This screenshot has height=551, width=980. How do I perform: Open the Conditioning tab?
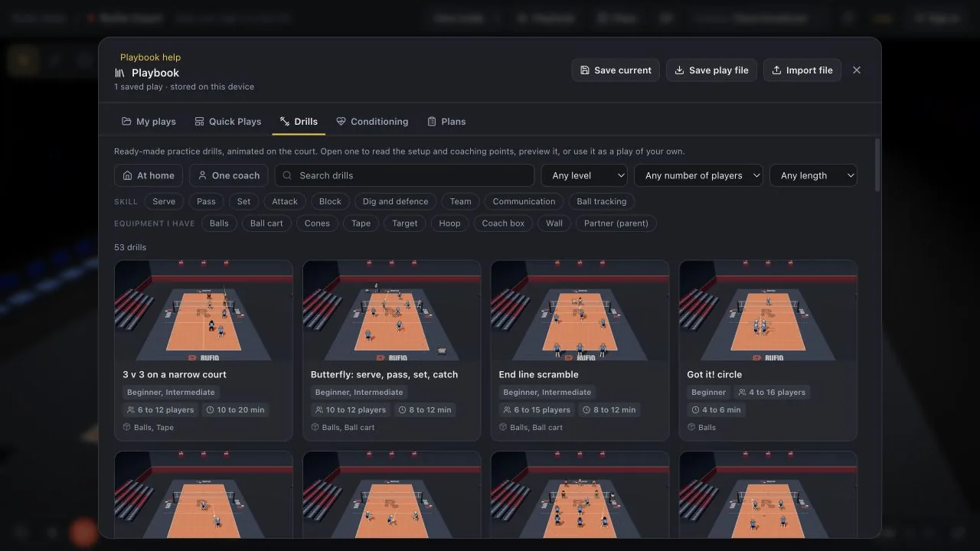click(372, 122)
